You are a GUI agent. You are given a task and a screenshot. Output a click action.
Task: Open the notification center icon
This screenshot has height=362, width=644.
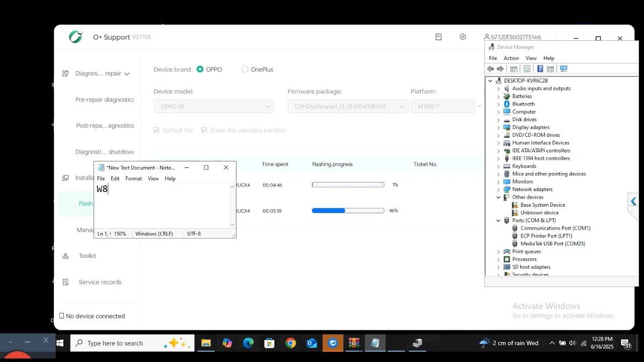[x=626, y=344]
